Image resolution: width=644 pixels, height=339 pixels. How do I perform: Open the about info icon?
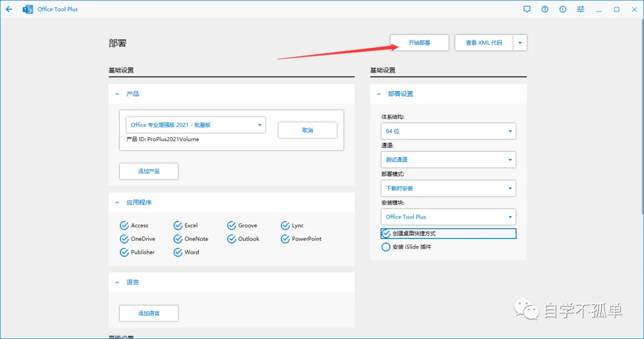[x=563, y=9]
